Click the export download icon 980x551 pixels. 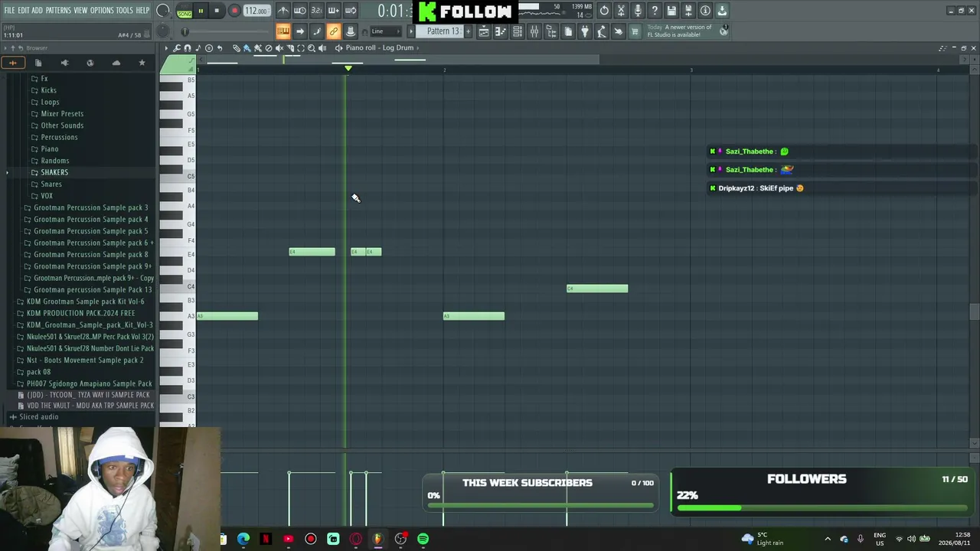(x=722, y=11)
